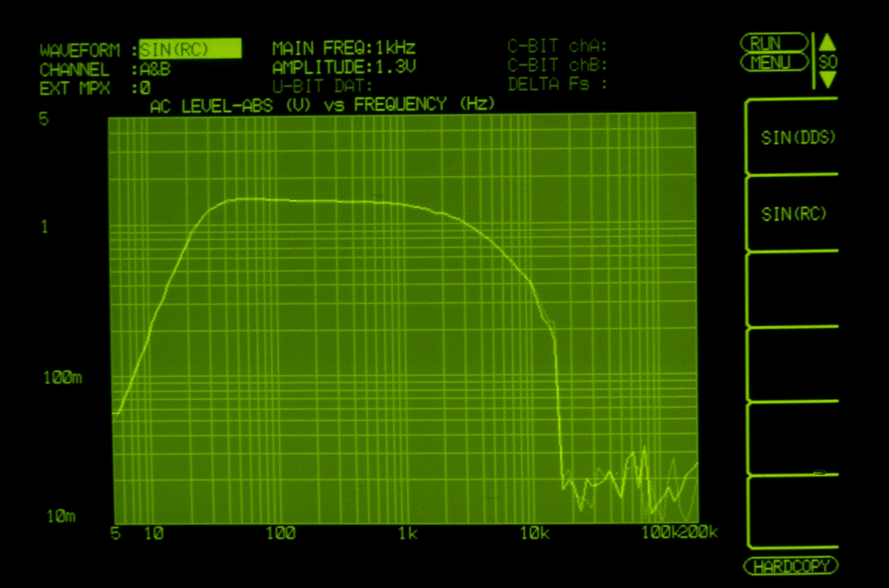Select the C-BIT chB field
The height and width of the screenshot is (588, 889).
557,65
